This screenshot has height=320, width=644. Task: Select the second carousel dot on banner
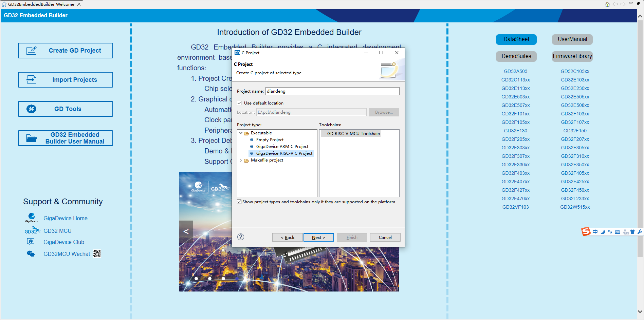210,279
